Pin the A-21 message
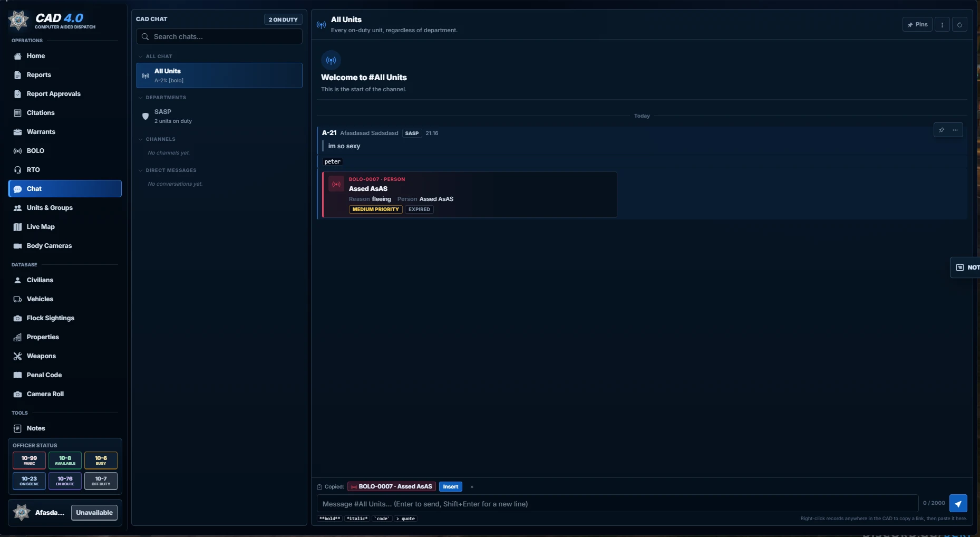 pyautogui.click(x=942, y=130)
